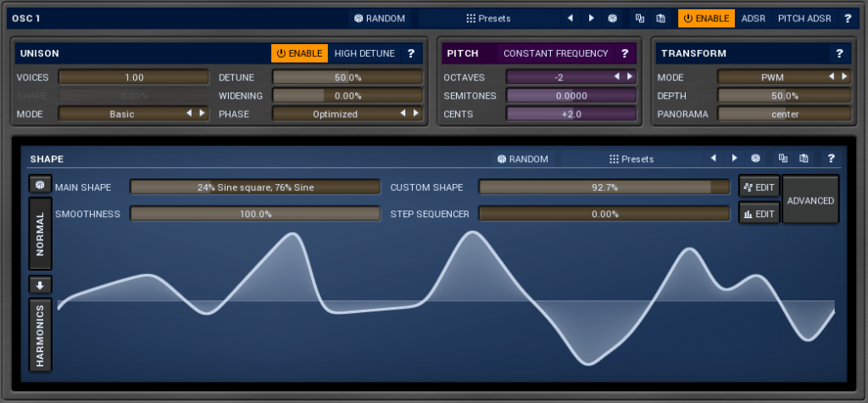The image size is (868, 403).
Task: Click the dice icon above NORMAL
Action: [40, 184]
